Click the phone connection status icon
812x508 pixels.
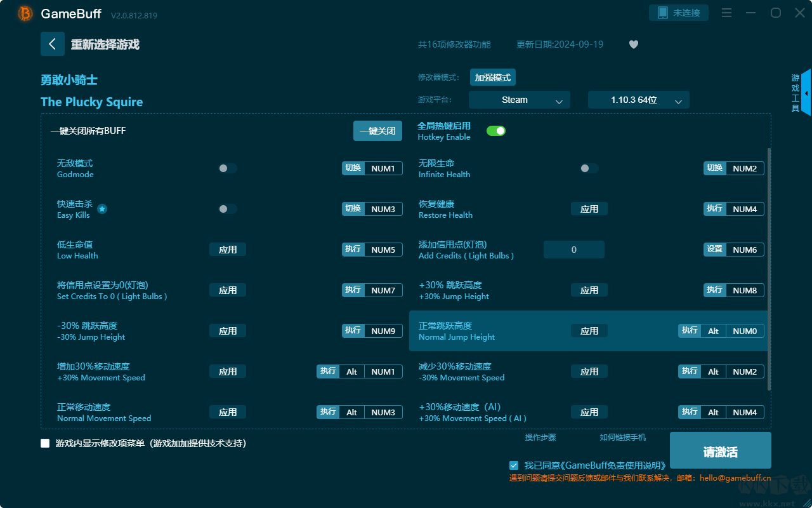(x=663, y=13)
